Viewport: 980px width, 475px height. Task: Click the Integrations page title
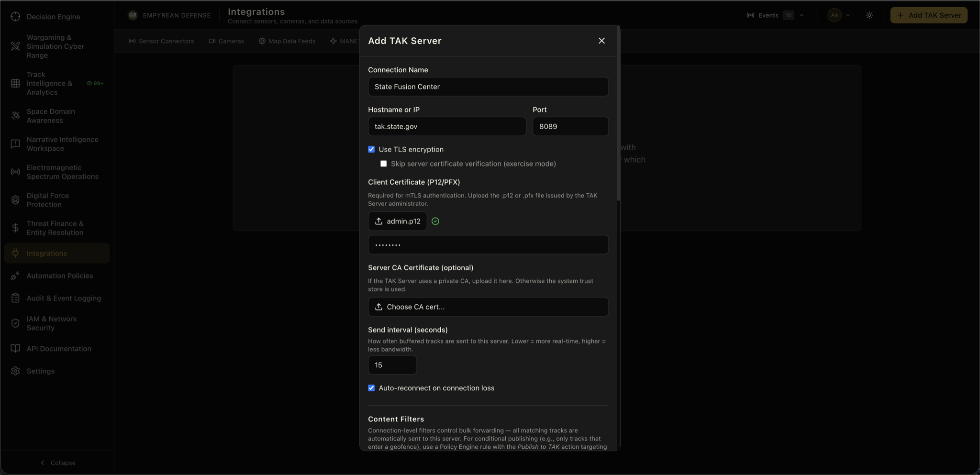[256, 12]
